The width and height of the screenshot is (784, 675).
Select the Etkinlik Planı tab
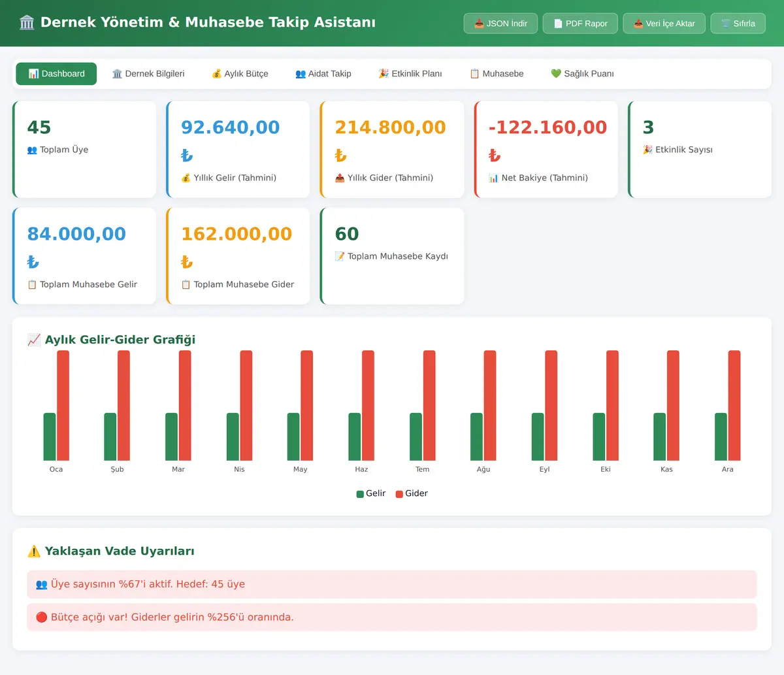point(410,74)
